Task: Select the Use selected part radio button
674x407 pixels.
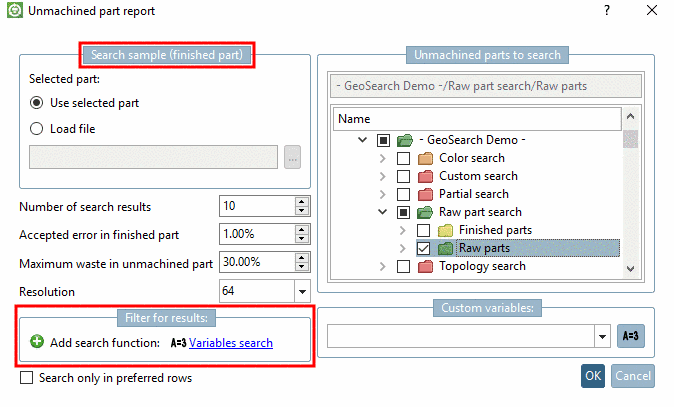Action: pos(37,103)
